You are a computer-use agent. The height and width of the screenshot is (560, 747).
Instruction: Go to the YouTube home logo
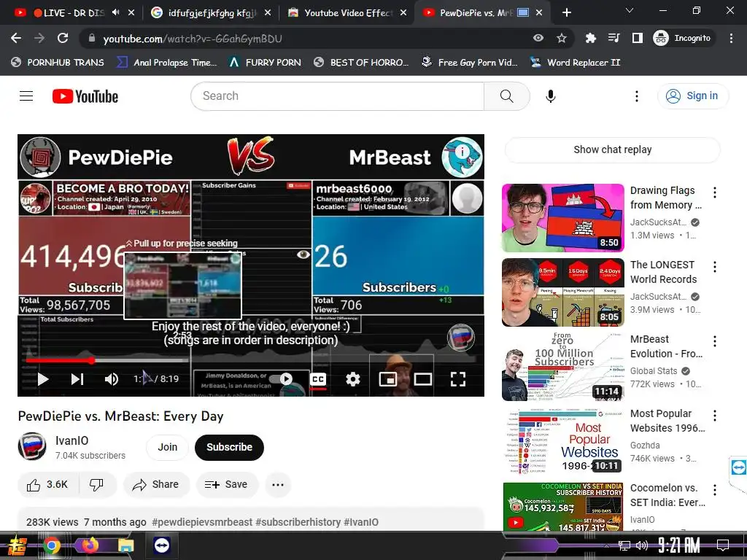click(85, 96)
